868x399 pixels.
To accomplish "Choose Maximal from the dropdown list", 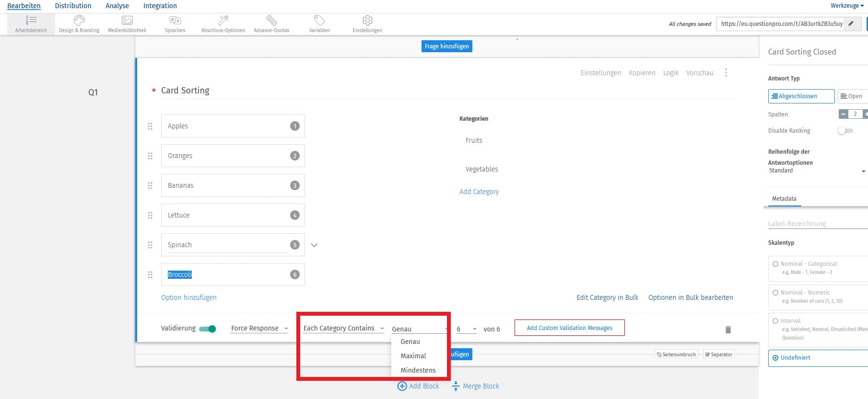I will (x=413, y=356).
